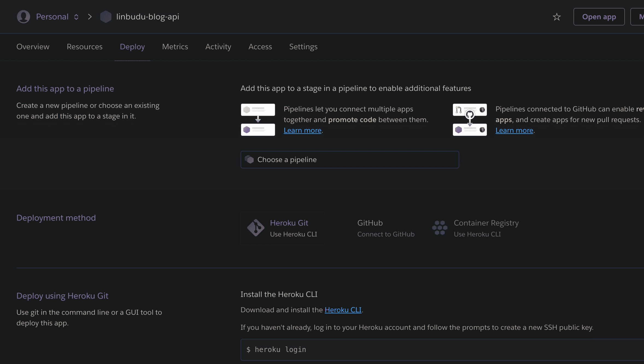The image size is (644, 364).
Task: Click the Open app button
Action: (599, 17)
